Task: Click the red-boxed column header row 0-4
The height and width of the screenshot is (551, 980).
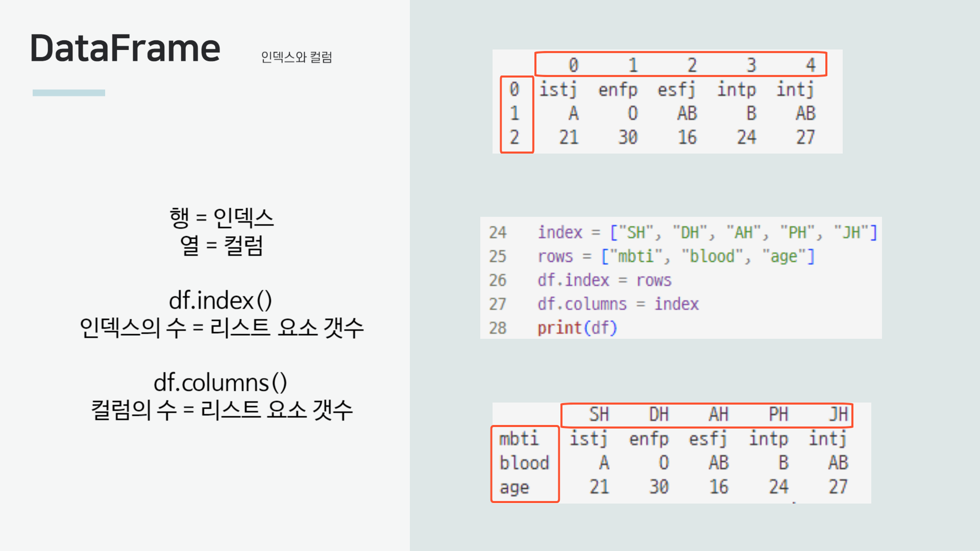Action: pyautogui.click(x=680, y=64)
